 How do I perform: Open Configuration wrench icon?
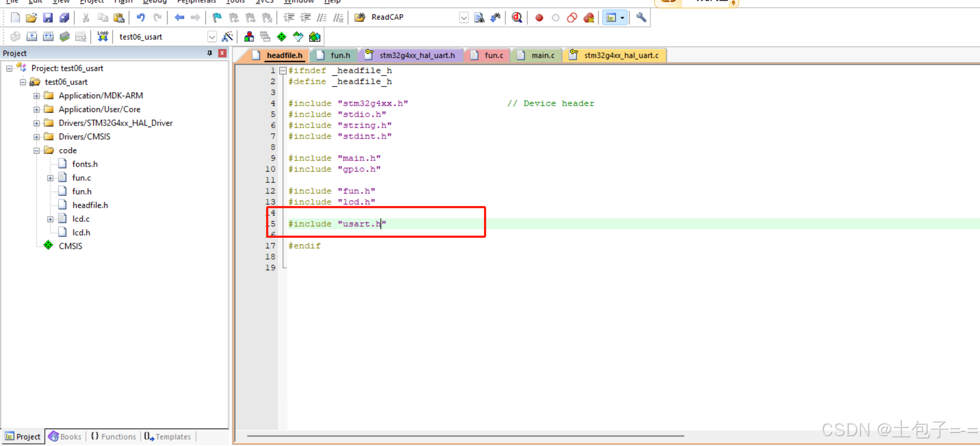click(x=641, y=18)
